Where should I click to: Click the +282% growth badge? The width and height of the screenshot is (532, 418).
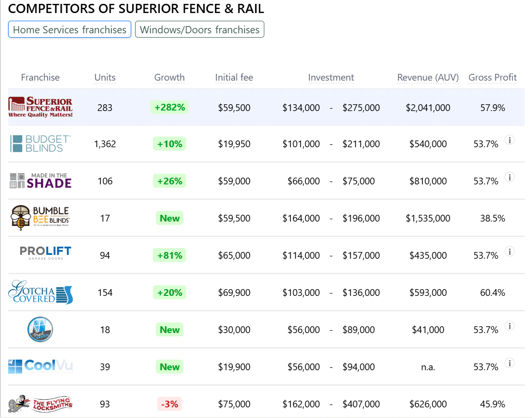pyautogui.click(x=170, y=107)
